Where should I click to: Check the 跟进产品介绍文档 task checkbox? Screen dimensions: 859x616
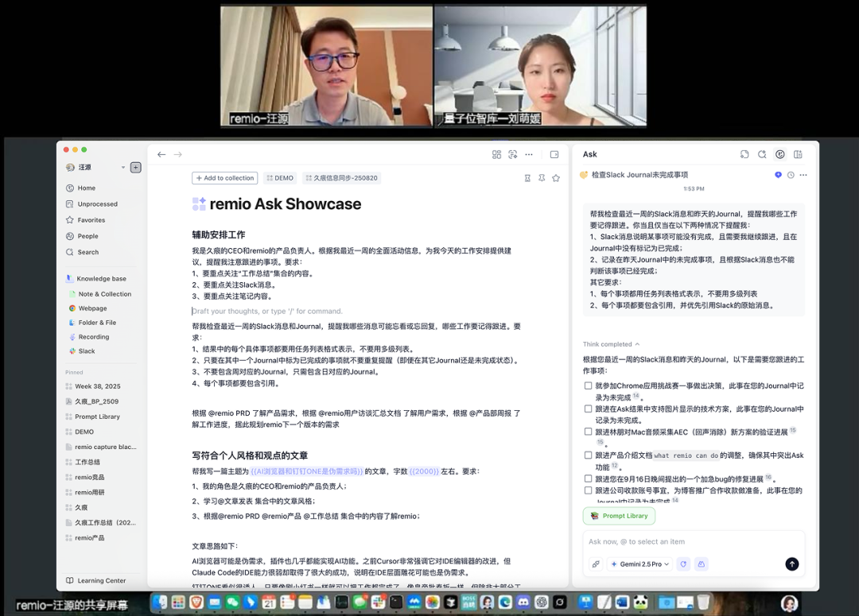588,455
